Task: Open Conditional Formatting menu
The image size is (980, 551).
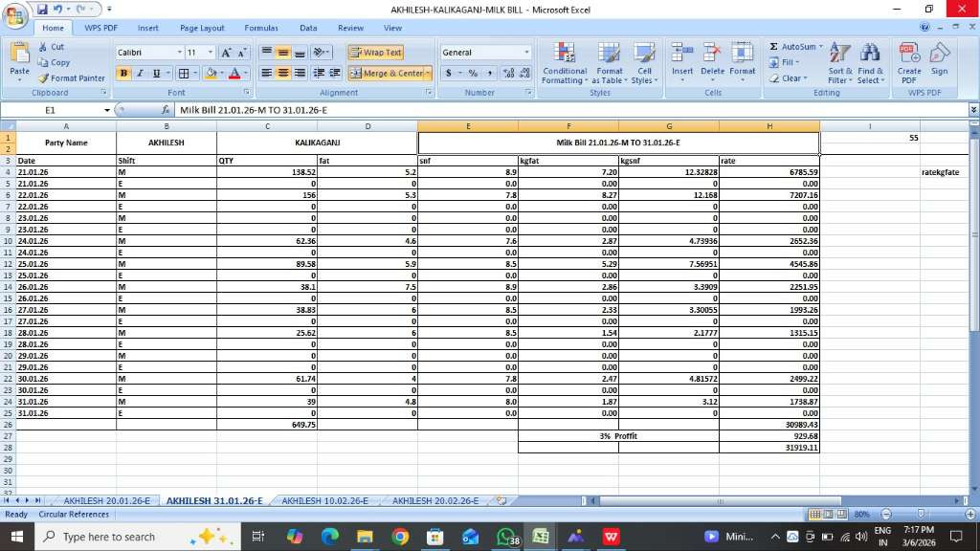Action: click(x=565, y=63)
